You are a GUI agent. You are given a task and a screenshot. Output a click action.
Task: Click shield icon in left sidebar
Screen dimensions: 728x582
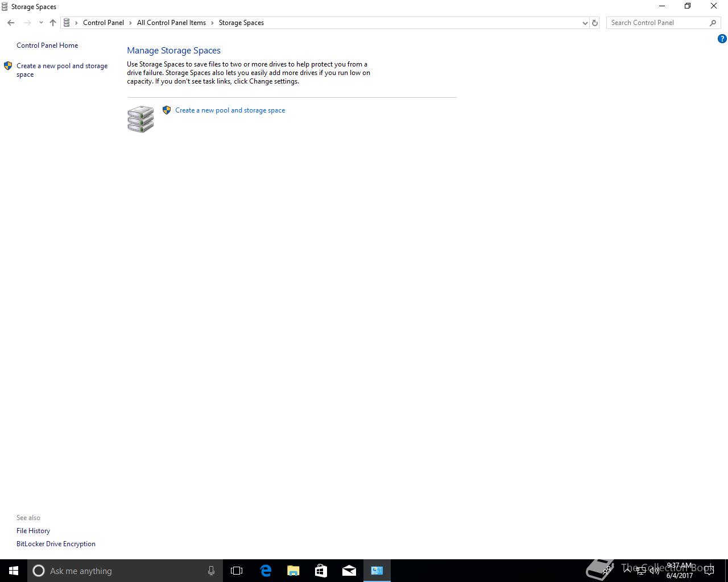click(x=8, y=66)
